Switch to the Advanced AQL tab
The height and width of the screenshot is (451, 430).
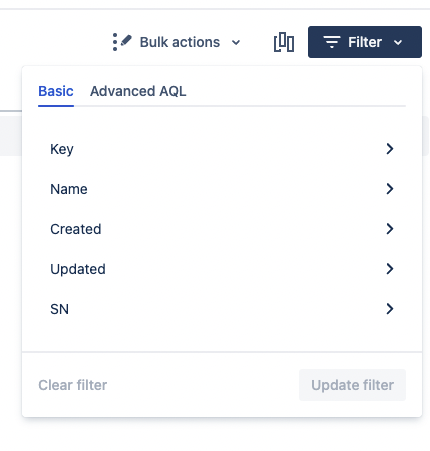click(x=138, y=91)
